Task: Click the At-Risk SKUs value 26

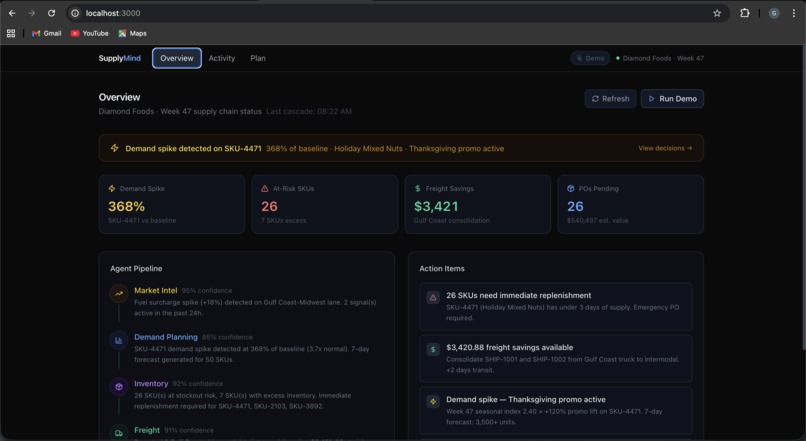Action: click(x=269, y=206)
